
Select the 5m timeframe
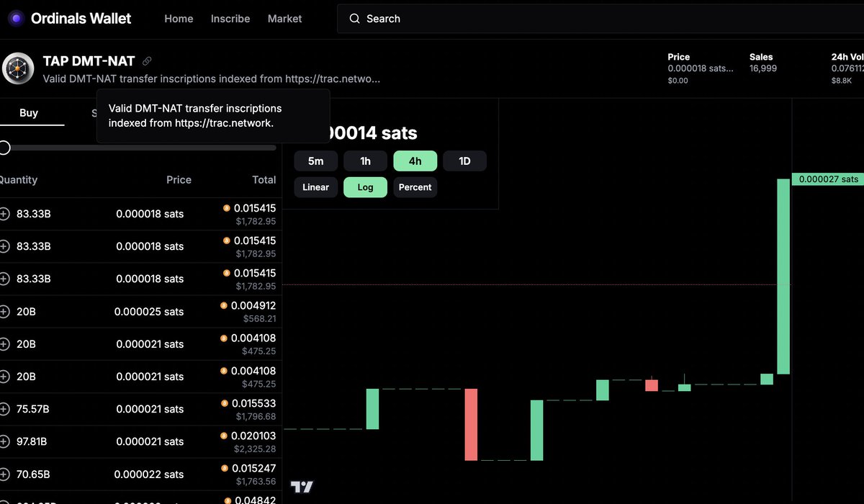(x=315, y=161)
